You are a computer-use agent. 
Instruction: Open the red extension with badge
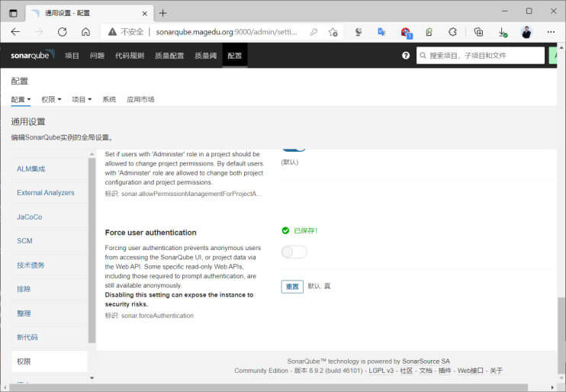pyautogui.click(x=406, y=33)
